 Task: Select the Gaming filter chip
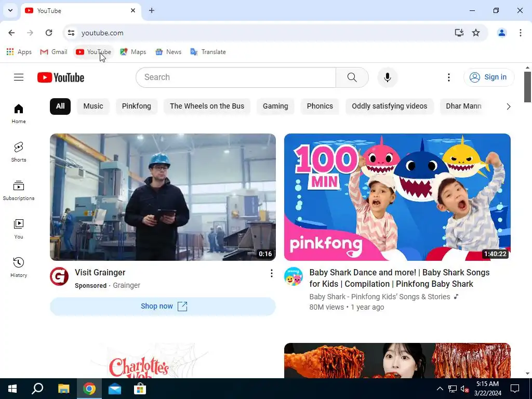(x=275, y=106)
